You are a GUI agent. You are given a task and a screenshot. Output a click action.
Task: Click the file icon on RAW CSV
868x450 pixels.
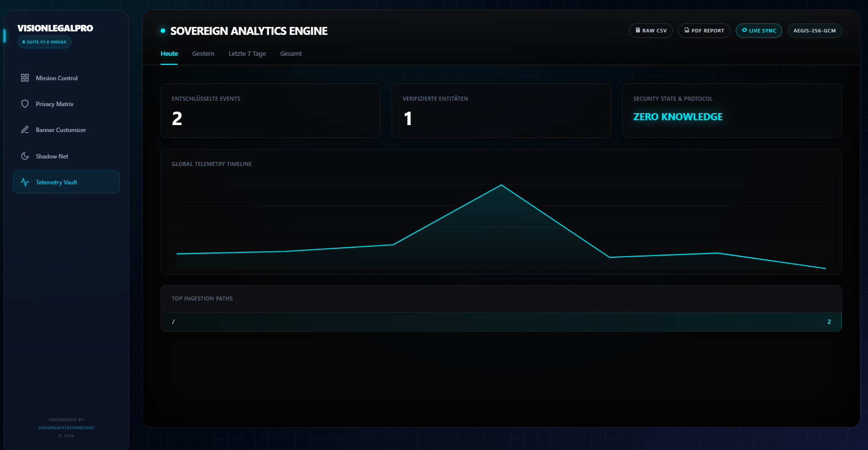click(x=638, y=30)
